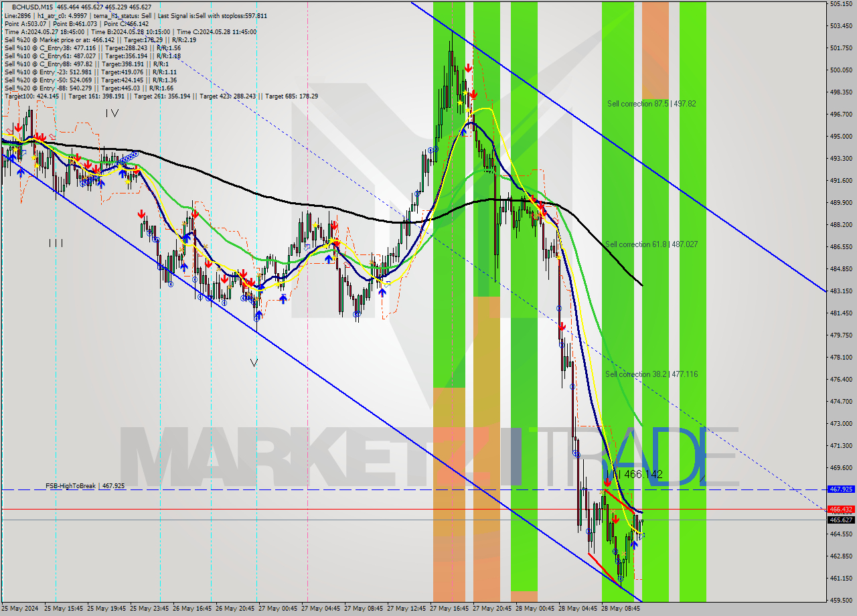
Task: Click 'Sell correction 87.5 | 497.82' label
Action: (651, 104)
